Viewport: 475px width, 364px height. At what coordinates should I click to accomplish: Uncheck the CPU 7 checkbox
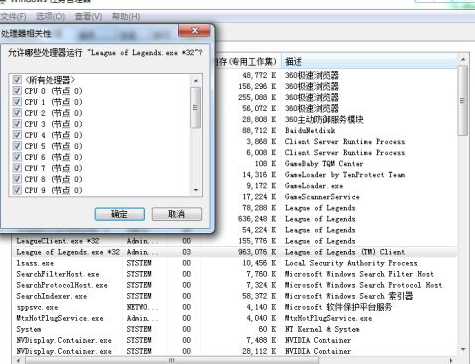coord(17,168)
